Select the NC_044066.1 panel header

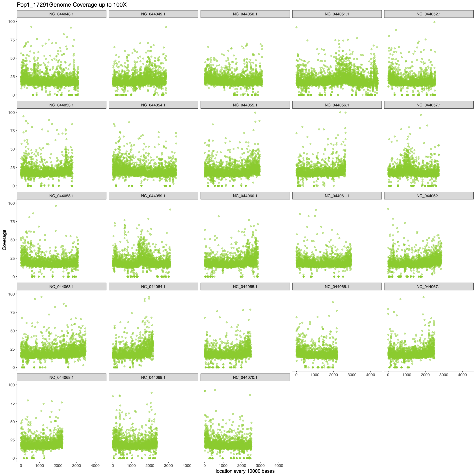[337, 286]
